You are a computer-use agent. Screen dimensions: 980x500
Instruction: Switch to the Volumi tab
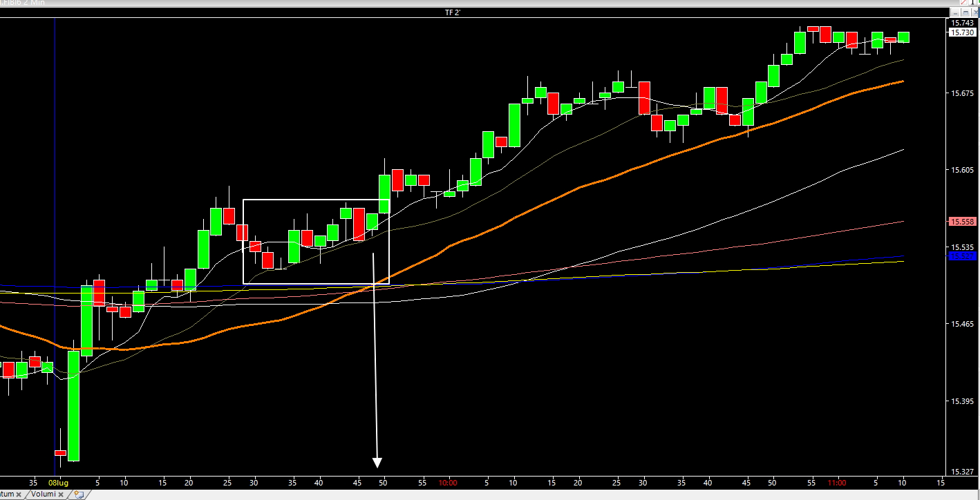point(43,494)
